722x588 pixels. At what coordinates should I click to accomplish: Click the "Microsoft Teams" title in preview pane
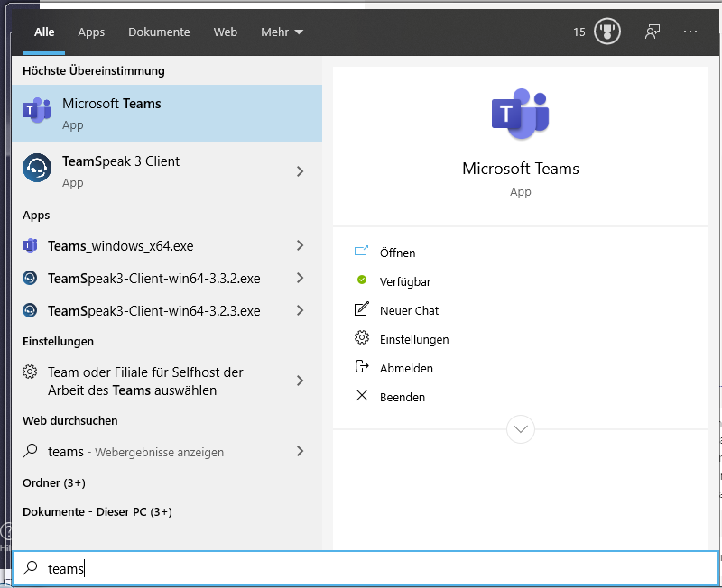[x=521, y=169]
